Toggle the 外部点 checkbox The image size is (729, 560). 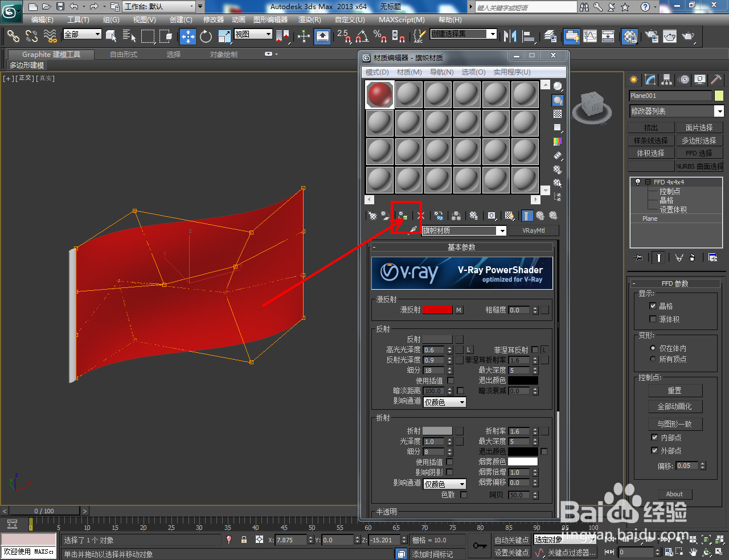(x=654, y=450)
